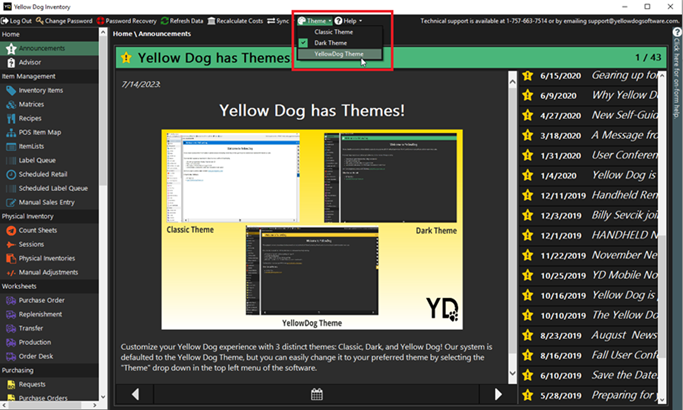Click the Scheduled Label Queue icon

pyautogui.click(x=11, y=188)
